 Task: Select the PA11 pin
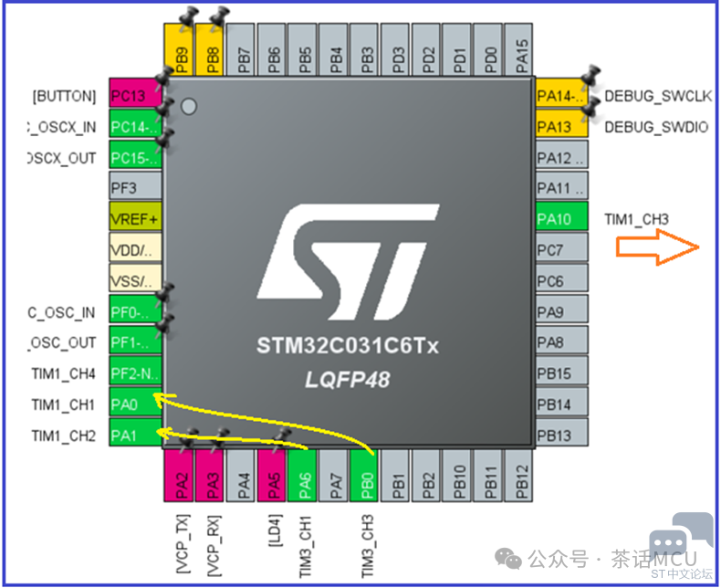point(562,185)
